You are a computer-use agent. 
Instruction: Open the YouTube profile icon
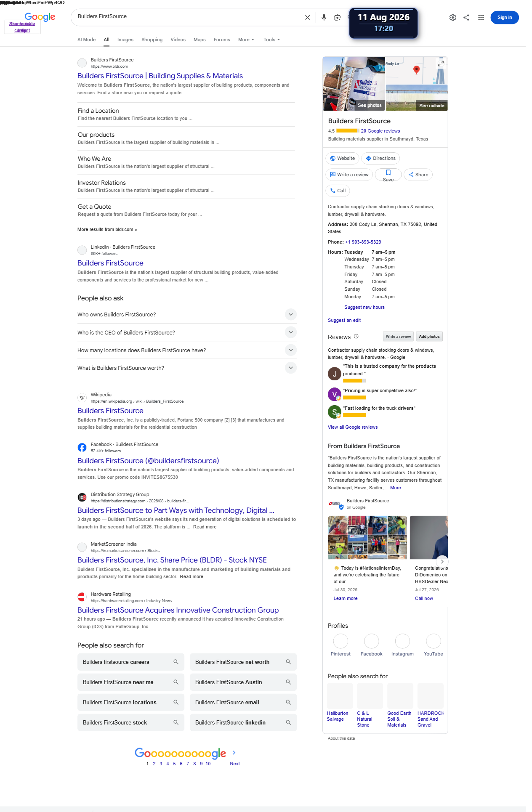click(434, 641)
